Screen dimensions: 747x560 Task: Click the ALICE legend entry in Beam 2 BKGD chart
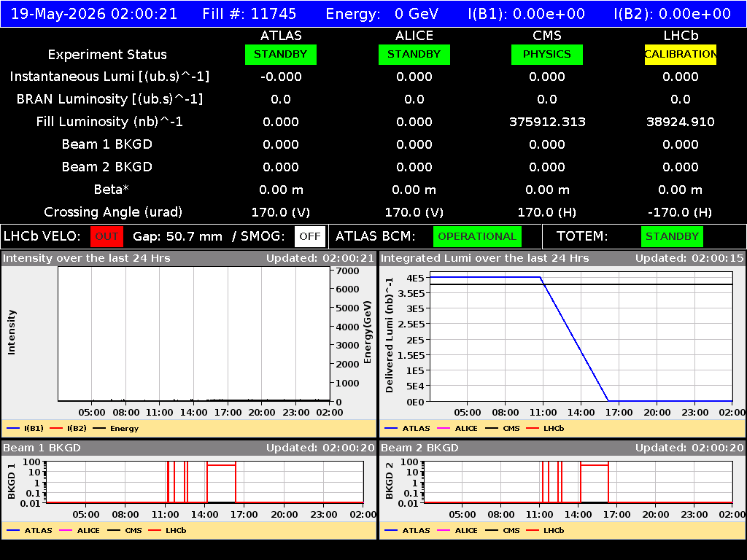[x=457, y=530]
